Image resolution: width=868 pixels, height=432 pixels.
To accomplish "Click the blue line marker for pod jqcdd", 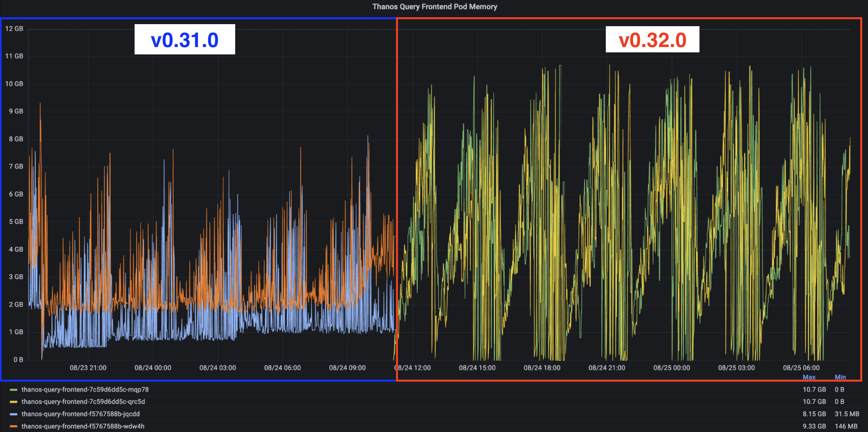I will 13,414.
